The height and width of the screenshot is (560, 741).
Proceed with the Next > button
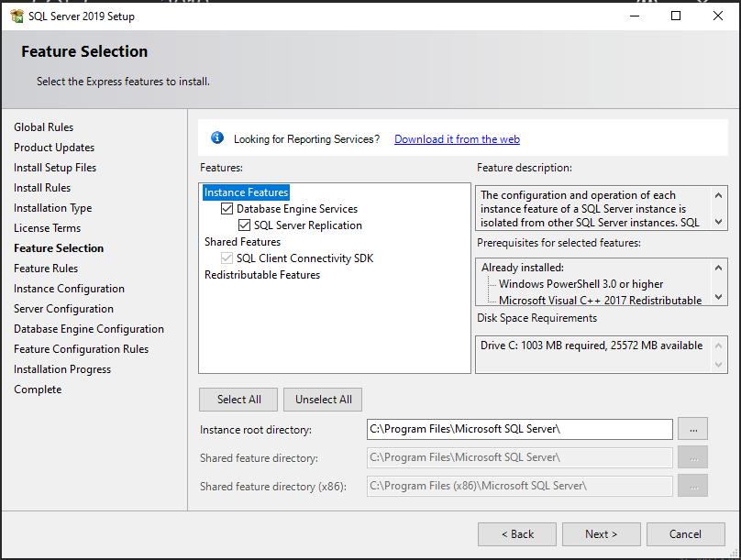pos(601,534)
